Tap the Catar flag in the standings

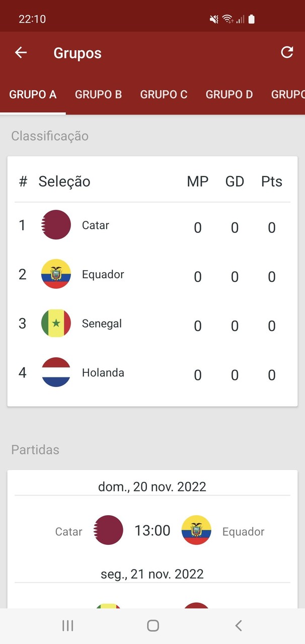55,225
